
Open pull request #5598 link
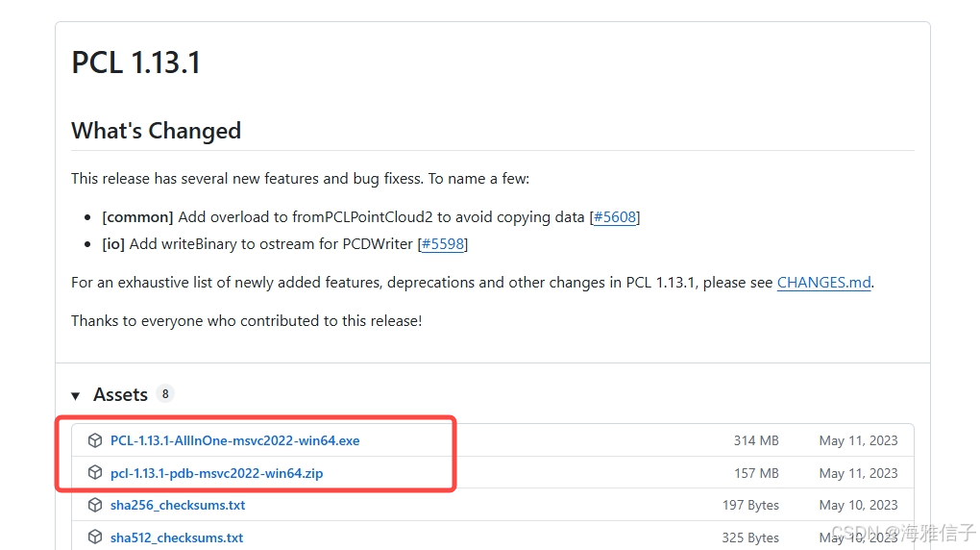point(443,244)
